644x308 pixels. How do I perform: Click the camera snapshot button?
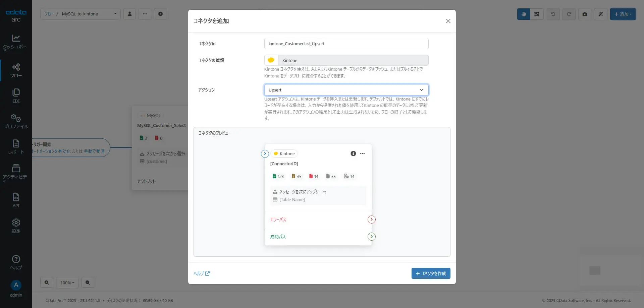click(585, 14)
